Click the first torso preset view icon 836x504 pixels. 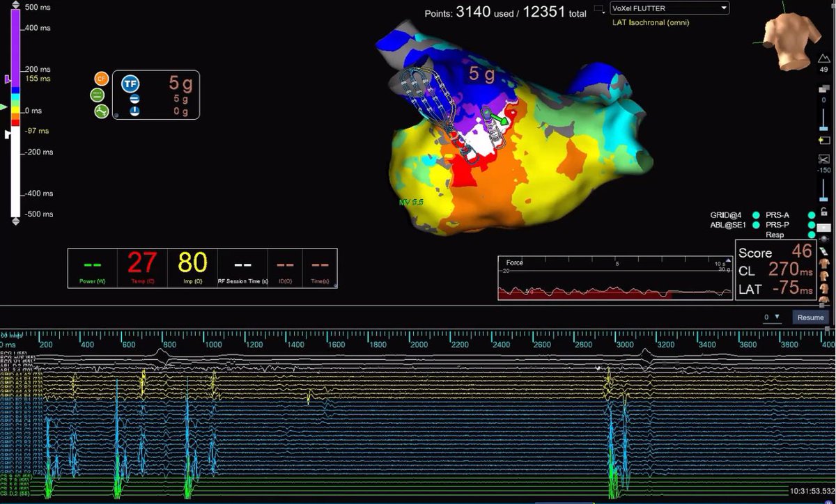pos(825,264)
